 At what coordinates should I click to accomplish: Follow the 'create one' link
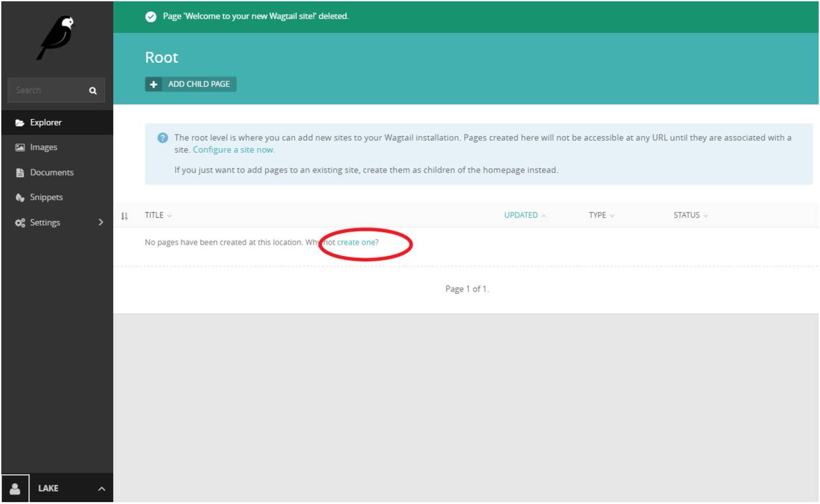356,243
